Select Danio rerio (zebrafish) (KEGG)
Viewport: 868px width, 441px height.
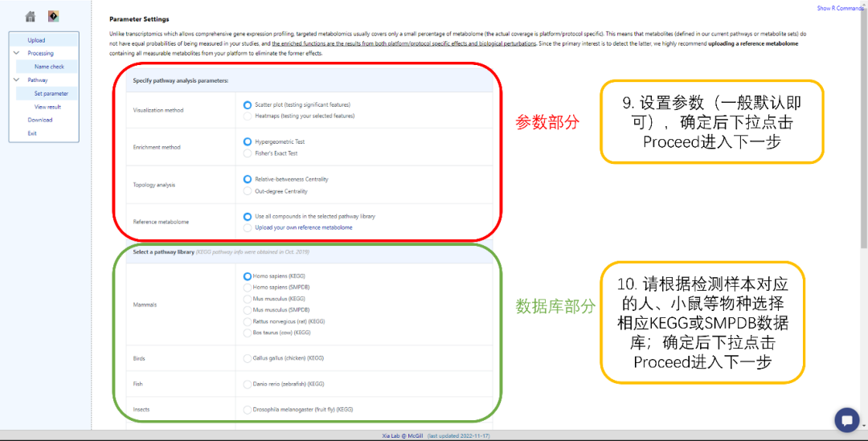248,384
